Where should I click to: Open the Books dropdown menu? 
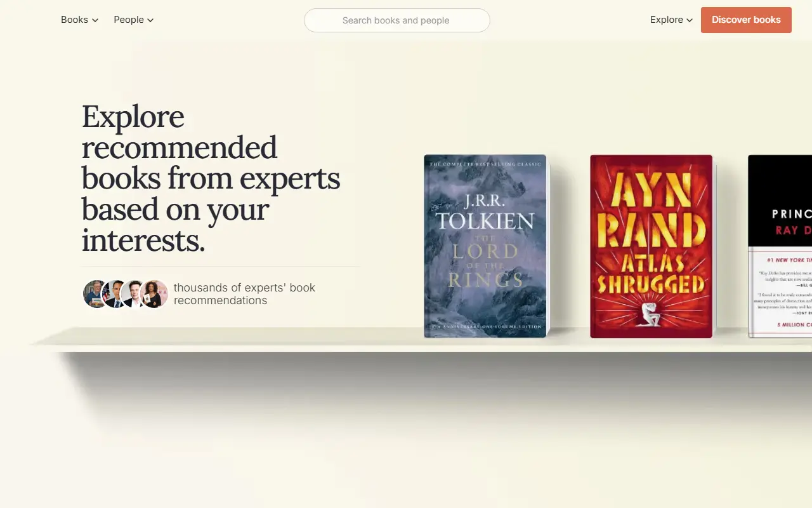(x=79, y=20)
